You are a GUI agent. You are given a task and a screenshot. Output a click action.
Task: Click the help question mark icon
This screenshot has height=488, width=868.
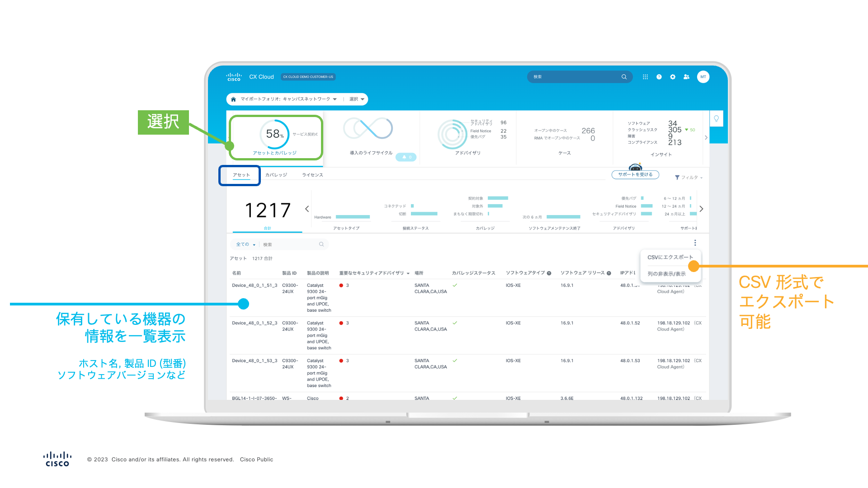659,77
